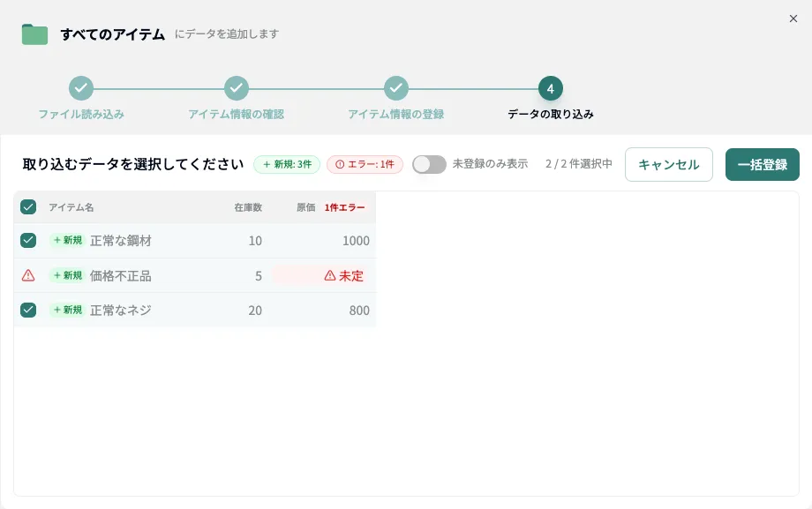
Task: Click the アイテム情報の確認 step label
Action: [x=237, y=114]
